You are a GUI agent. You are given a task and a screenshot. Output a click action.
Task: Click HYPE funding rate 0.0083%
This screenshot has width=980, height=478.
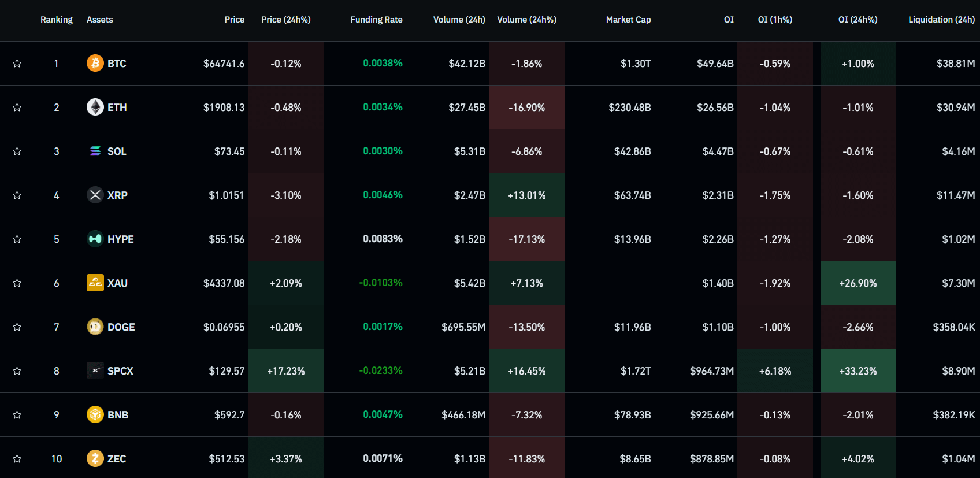coord(383,239)
